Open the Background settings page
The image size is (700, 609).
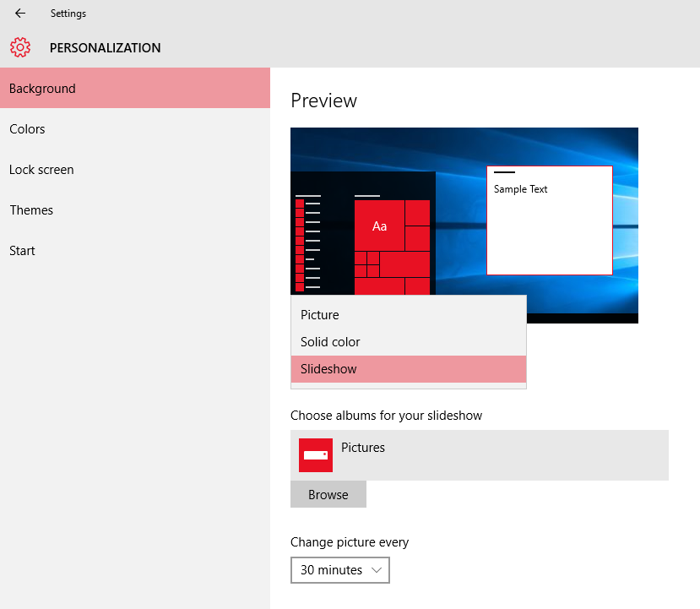coord(42,89)
